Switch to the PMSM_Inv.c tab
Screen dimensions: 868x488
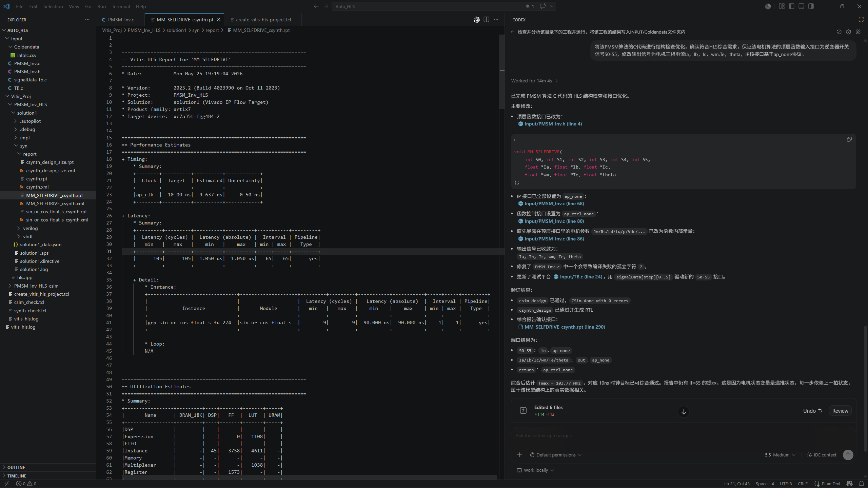121,20
